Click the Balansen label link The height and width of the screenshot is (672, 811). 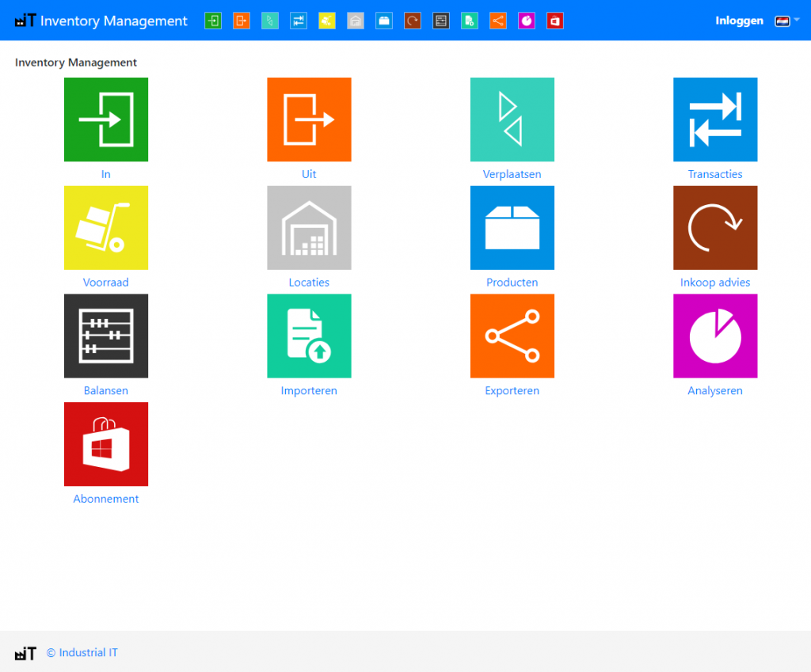click(x=106, y=390)
